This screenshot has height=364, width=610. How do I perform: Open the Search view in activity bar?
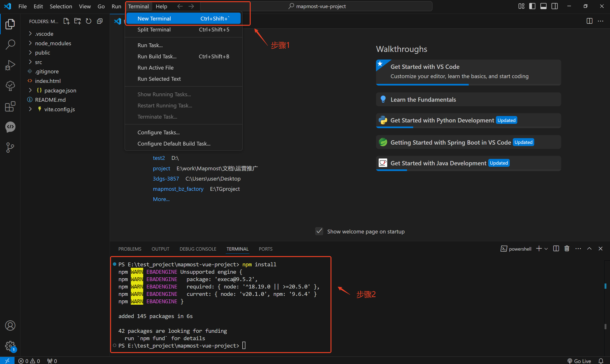click(x=10, y=45)
